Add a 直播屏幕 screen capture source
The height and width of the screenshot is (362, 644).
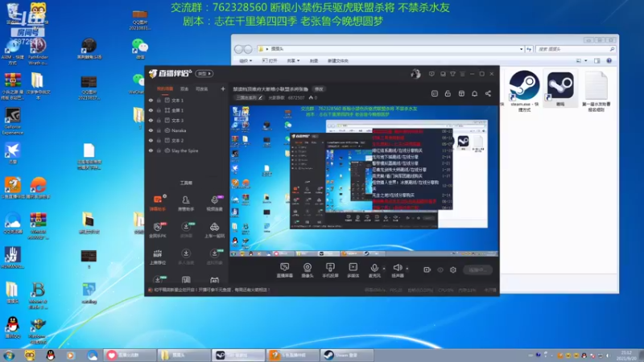click(x=285, y=270)
